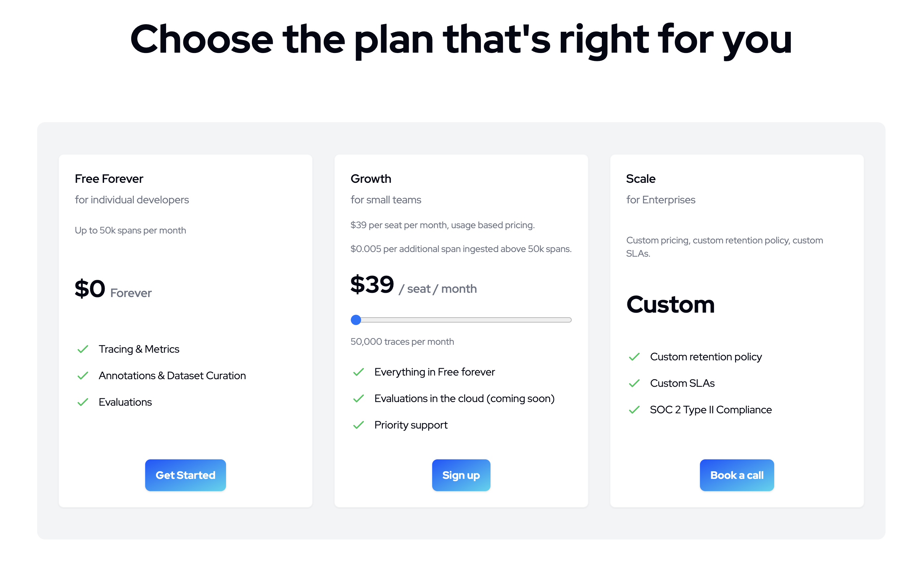Click the Sign up button

[x=461, y=475]
